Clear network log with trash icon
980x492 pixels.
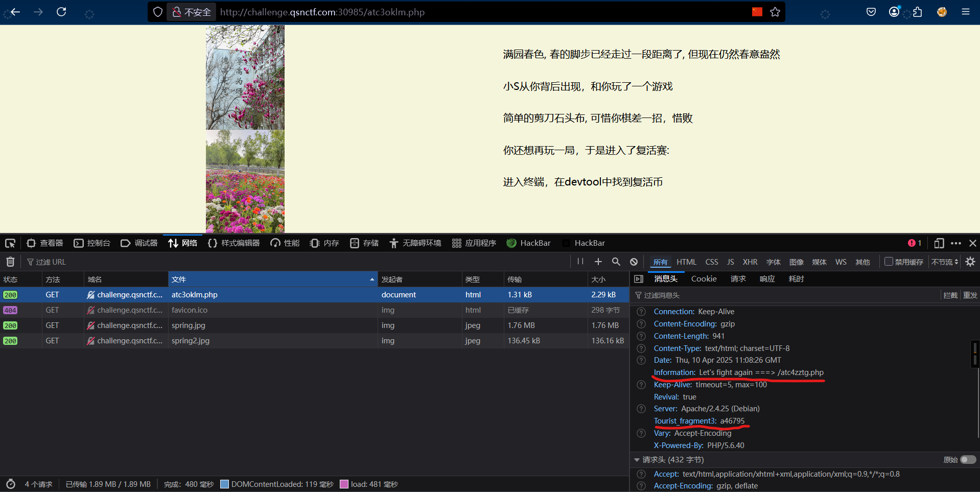coord(10,262)
